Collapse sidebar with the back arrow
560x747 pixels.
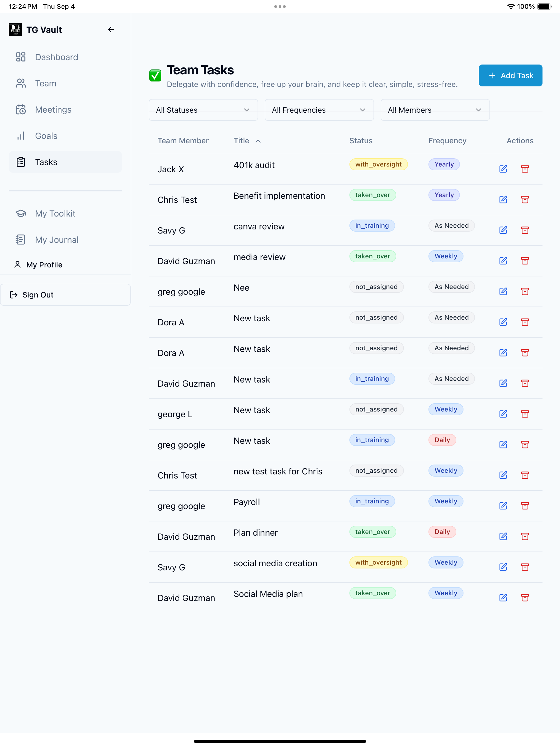[x=111, y=30]
